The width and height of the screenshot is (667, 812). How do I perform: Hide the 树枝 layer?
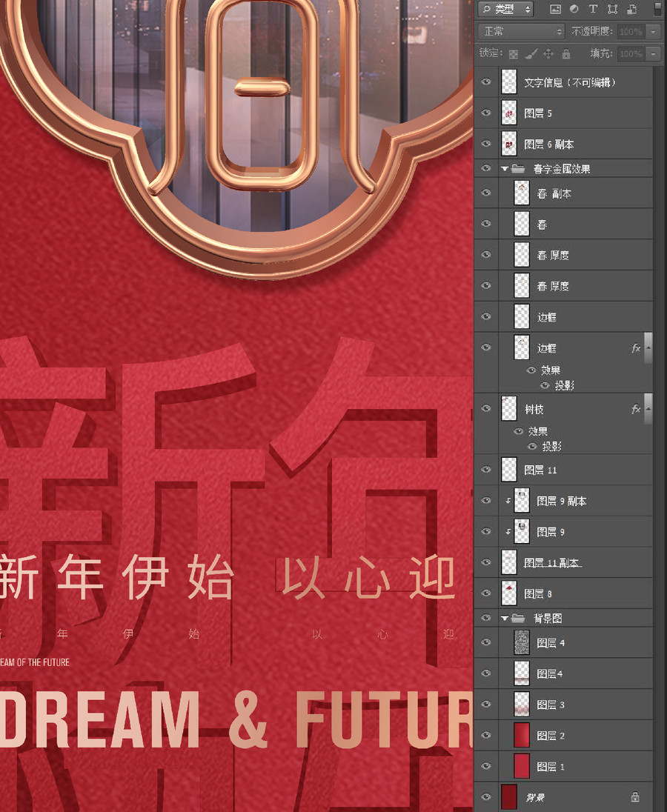pyautogui.click(x=485, y=408)
